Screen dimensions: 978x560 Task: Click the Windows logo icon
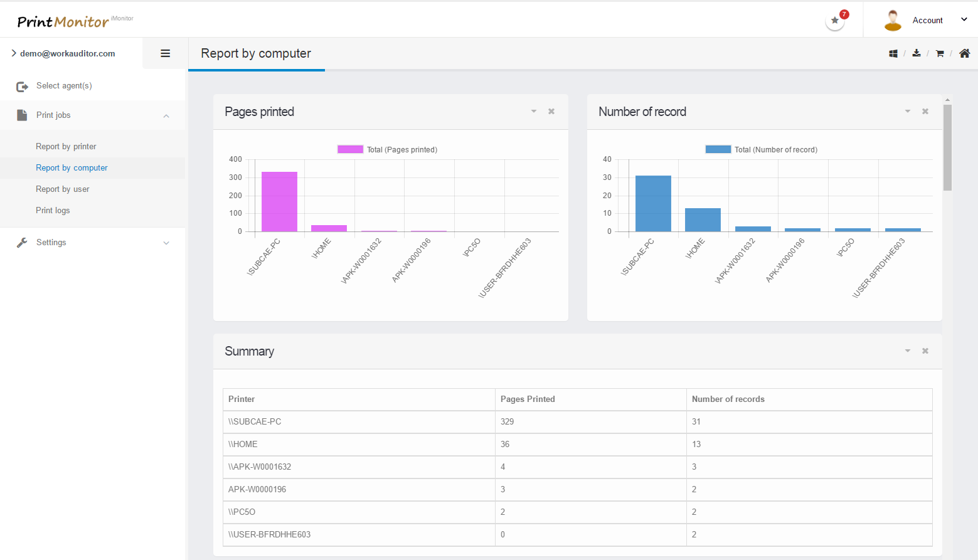[893, 54]
